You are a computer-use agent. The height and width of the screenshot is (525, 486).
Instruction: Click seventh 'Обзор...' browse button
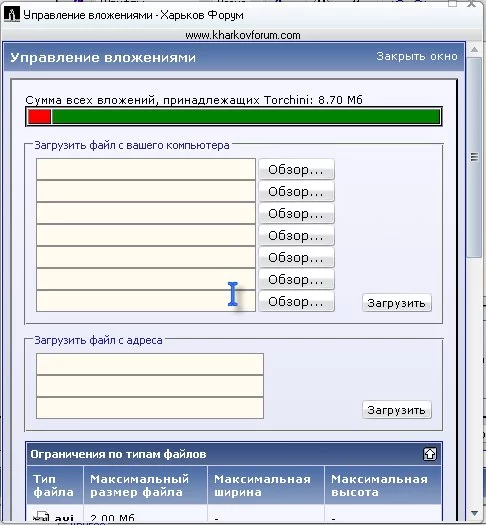(x=296, y=302)
